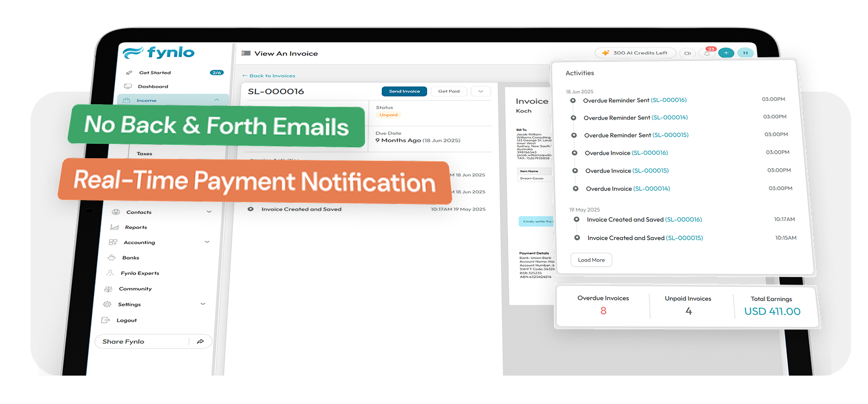Follow the Back to Invoices link
Screen dimensions: 868x404
point(269,76)
